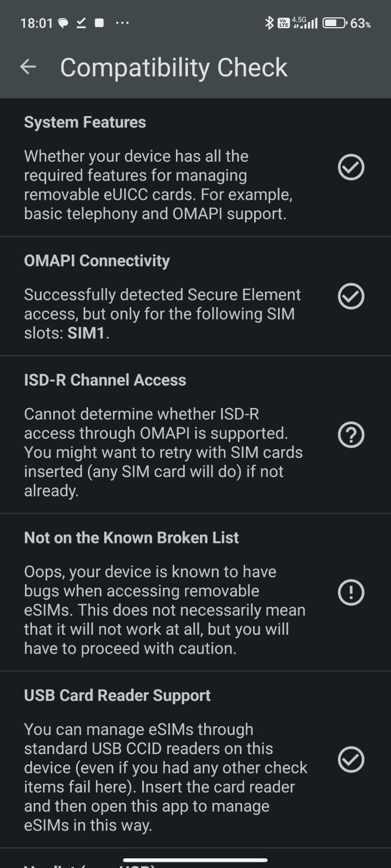Click the System Features checkmark icon

(x=351, y=167)
